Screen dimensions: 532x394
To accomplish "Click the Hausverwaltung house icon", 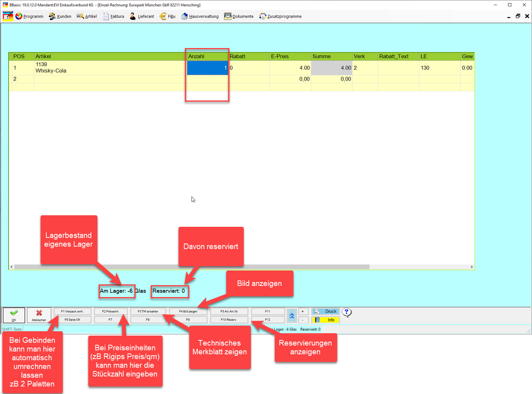I will click(x=184, y=16).
